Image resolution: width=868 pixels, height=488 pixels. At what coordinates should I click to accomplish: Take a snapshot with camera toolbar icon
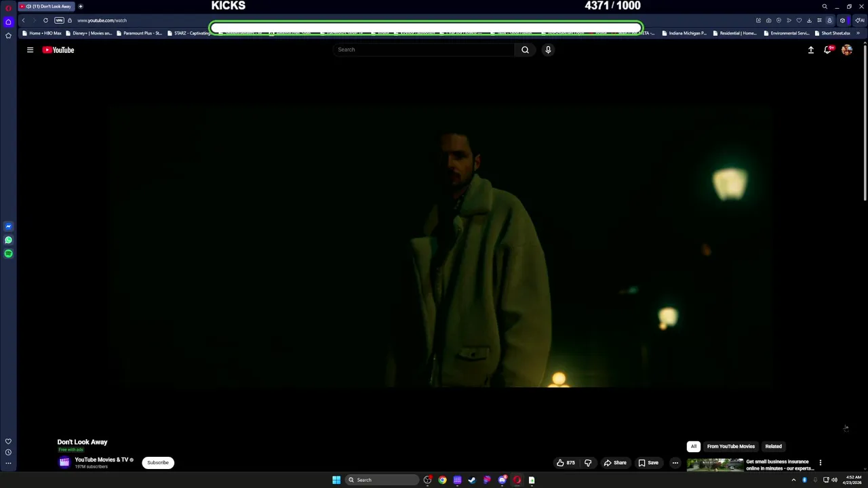coord(768,20)
